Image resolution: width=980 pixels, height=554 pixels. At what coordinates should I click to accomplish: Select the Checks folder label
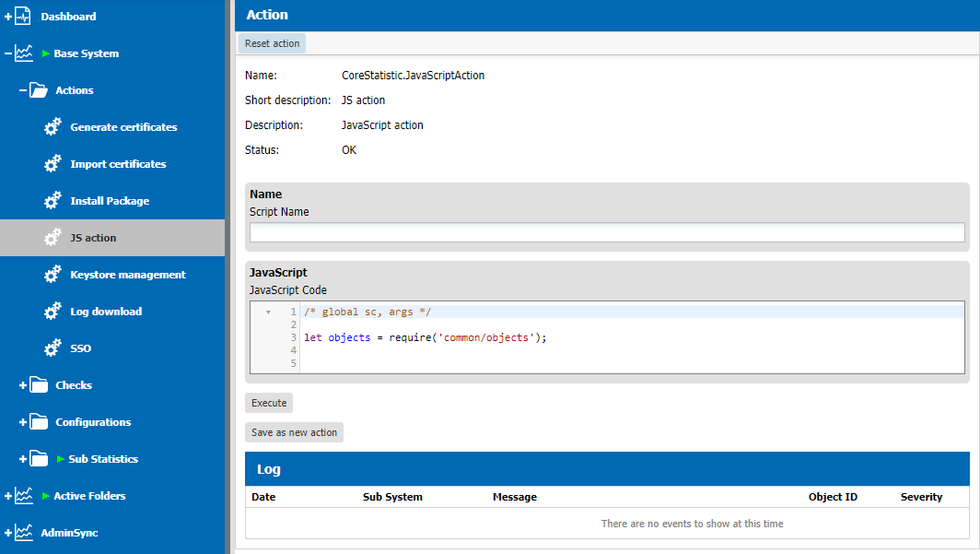pos(74,385)
